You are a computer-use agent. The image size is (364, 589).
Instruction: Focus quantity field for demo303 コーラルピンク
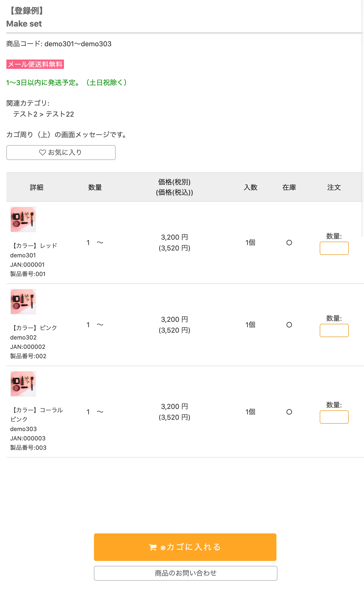click(334, 417)
